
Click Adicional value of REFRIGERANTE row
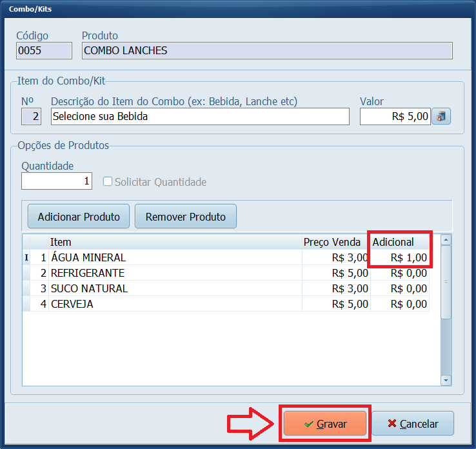pos(400,273)
